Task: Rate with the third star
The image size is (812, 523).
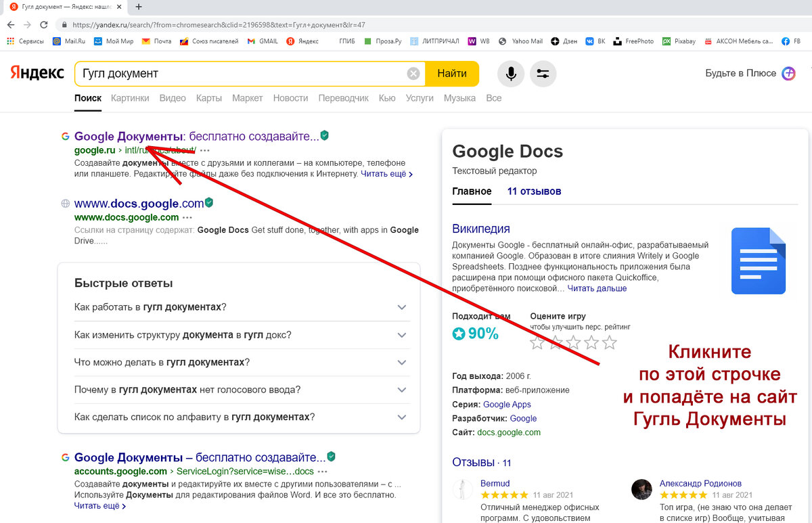Action: [573, 342]
